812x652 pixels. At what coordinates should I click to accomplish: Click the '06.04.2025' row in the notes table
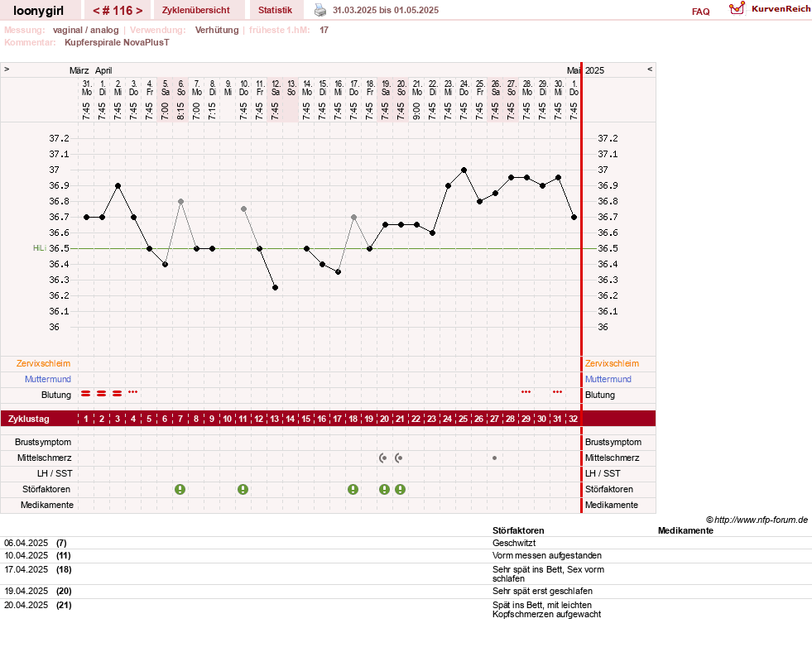click(406, 544)
